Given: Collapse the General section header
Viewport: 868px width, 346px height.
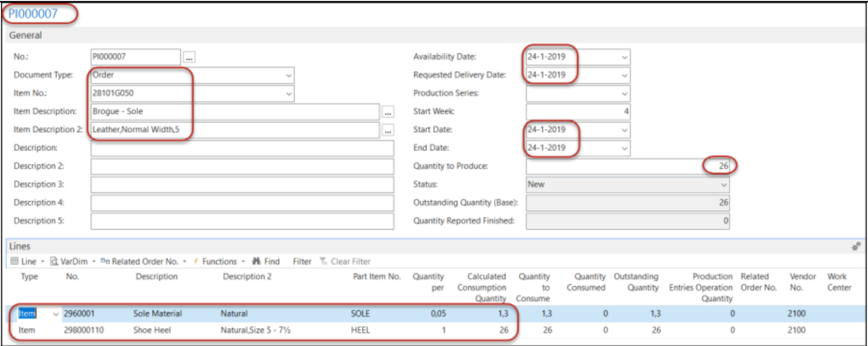Looking at the screenshot, I should pos(25,35).
